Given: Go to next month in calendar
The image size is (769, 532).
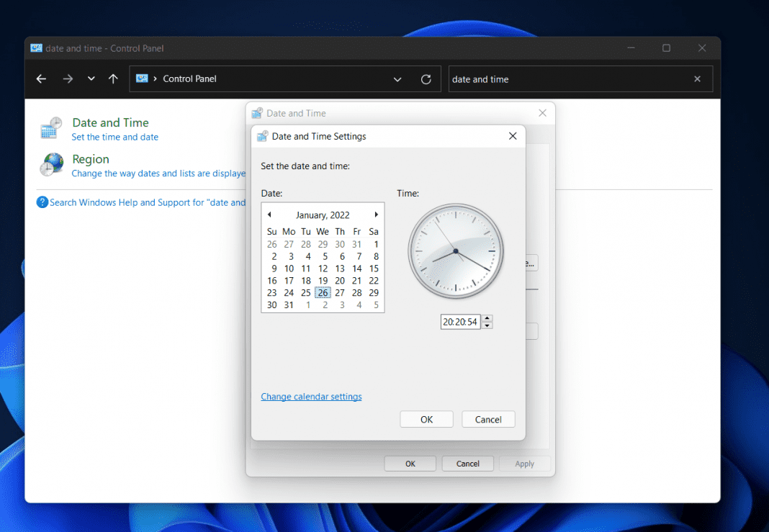Looking at the screenshot, I should 375,214.
